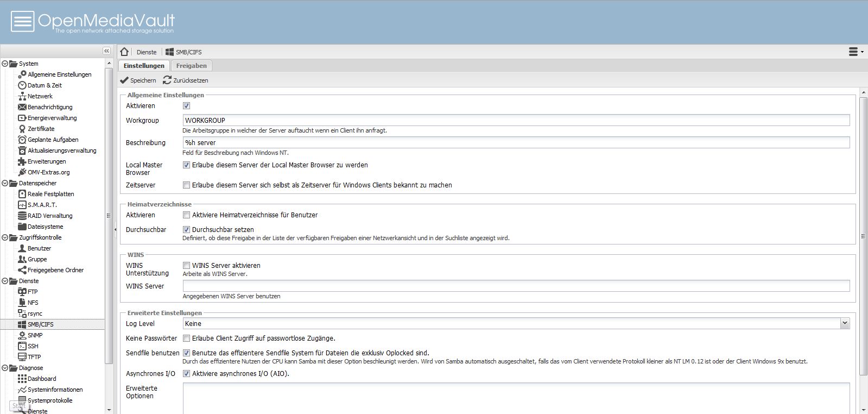The width and height of the screenshot is (868, 414).
Task: Enable the Keine Passwörter checkbox
Action: 186,338
